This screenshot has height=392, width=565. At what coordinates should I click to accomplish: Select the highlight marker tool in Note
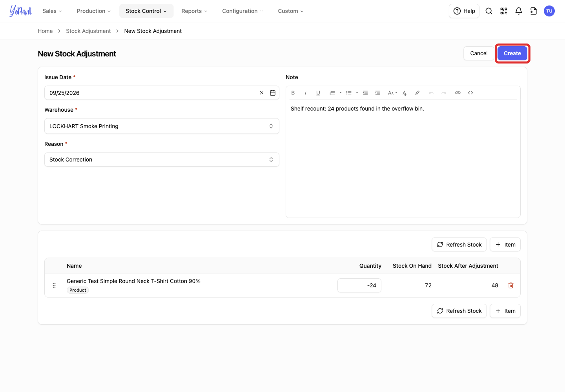coord(417,93)
